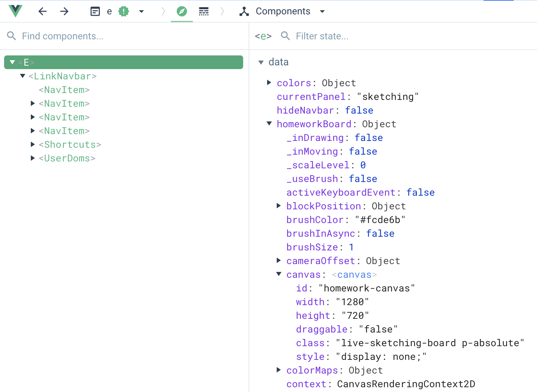Expand the cameraOffset Object arrow
537x392 pixels.
point(279,260)
